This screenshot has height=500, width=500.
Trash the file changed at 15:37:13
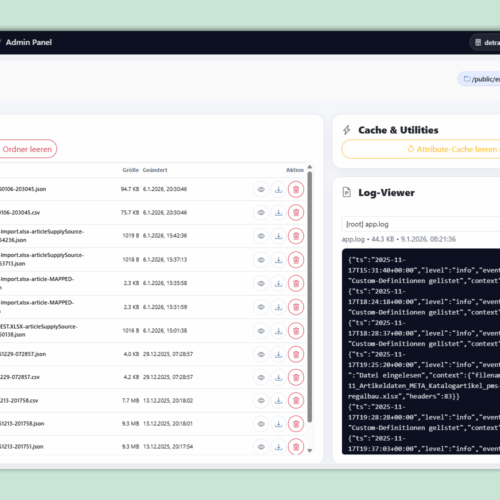click(296, 260)
